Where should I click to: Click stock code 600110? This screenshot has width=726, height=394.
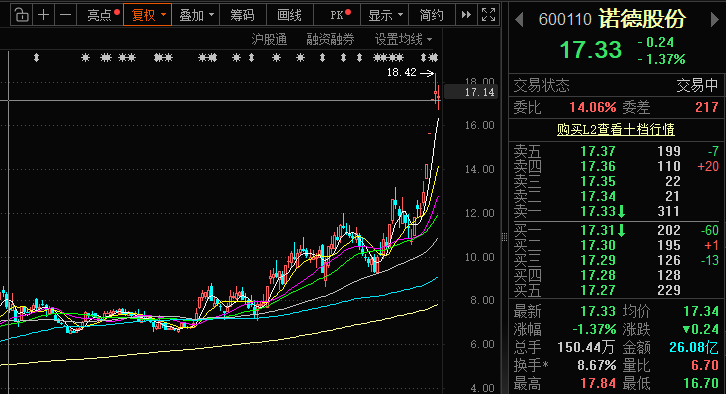pyautogui.click(x=565, y=19)
